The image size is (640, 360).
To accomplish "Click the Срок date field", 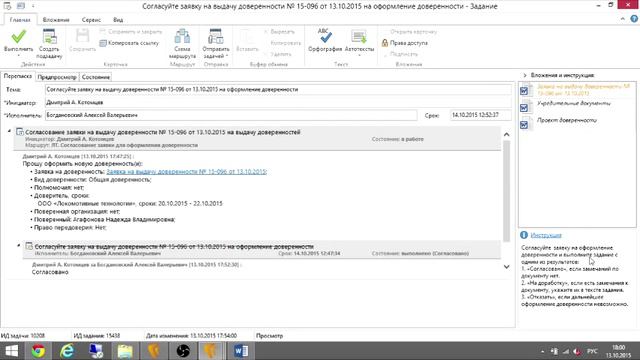I will click(480, 115).
